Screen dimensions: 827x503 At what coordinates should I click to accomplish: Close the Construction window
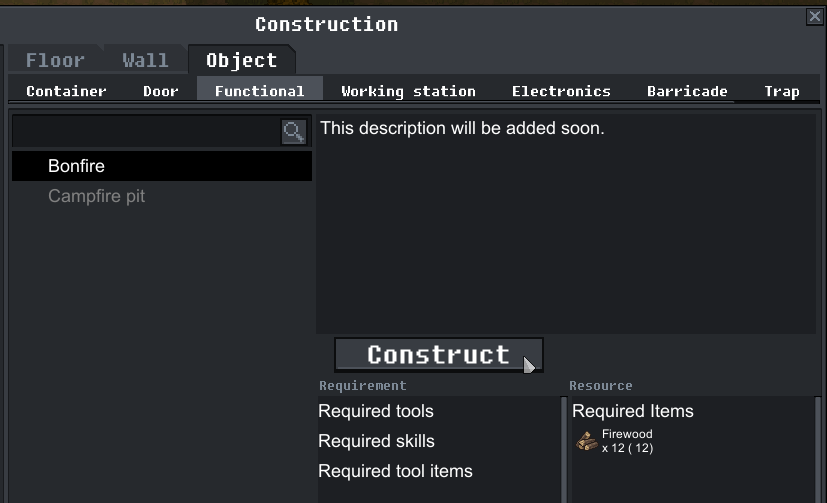tap(814, 16)
